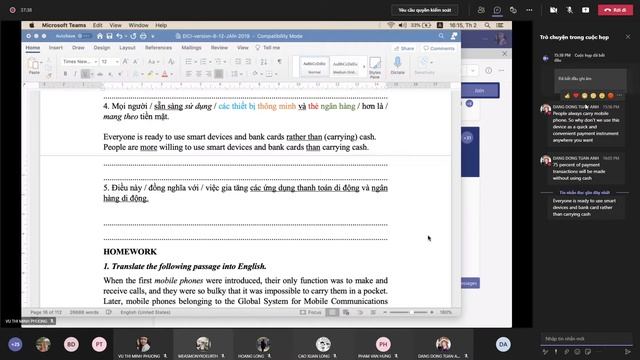This screenshot has width=640, height=360.
Task: Click Tell me search in Word ribbon
Action: [x=268, y=48]
